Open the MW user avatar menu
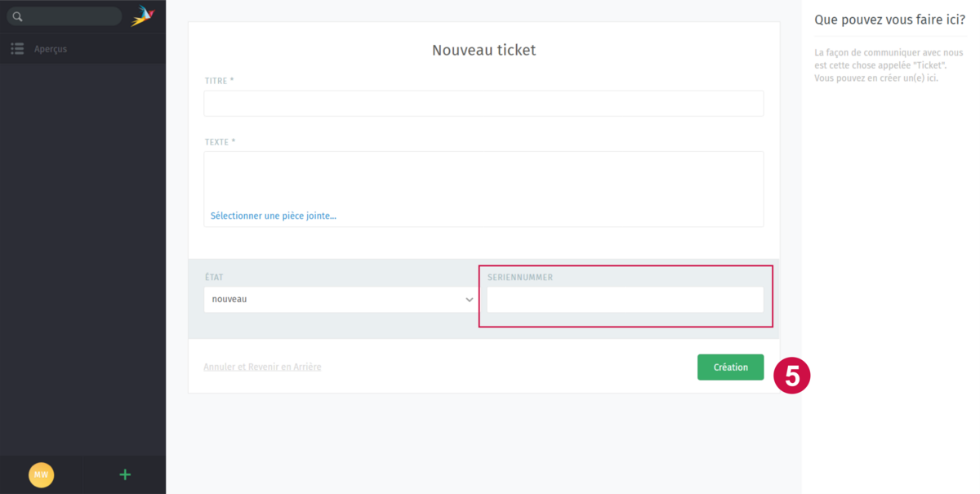980x494 pixels. pyautogui.click(x=41, y=474)
